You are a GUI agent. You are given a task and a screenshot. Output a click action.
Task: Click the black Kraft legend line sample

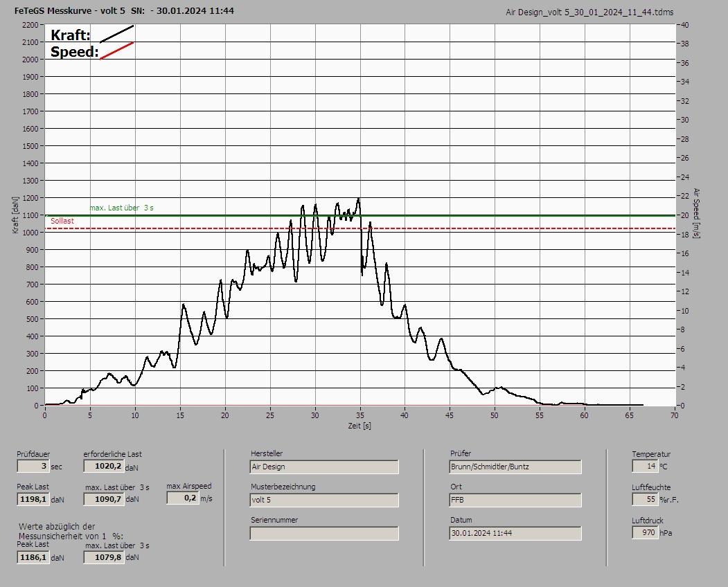[117, 34]
